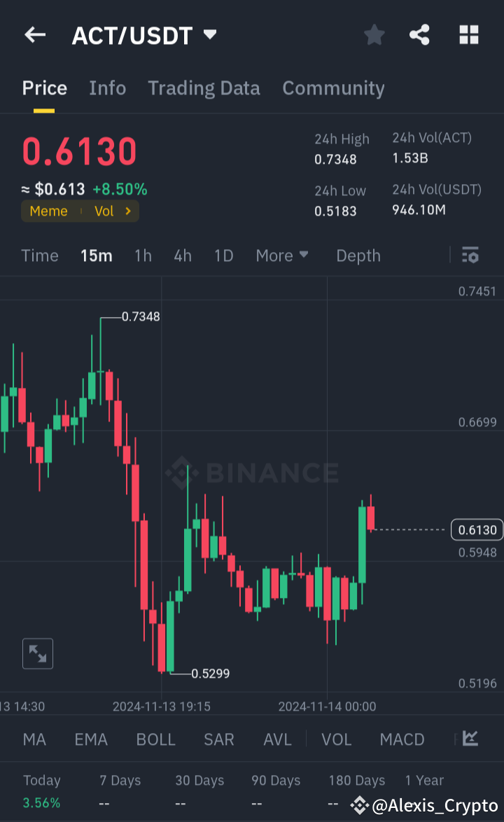504x822 pixels.
Task: Open the Community tab
Action: (x=333, y=88)
